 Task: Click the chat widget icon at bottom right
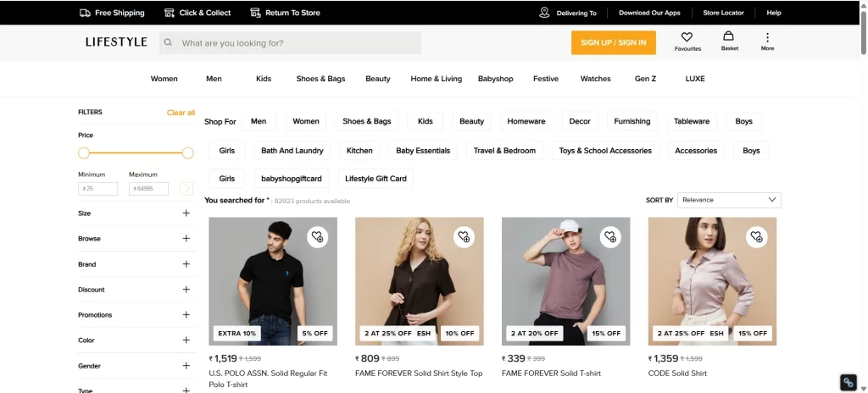[848, 383]
